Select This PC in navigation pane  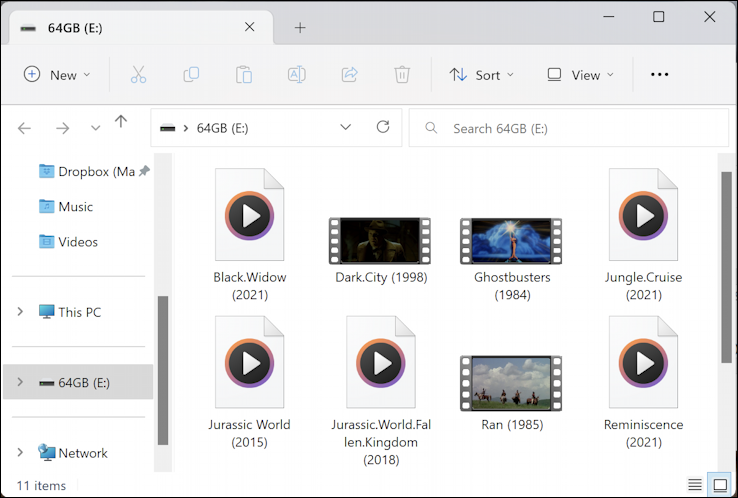tap(70, 312)
